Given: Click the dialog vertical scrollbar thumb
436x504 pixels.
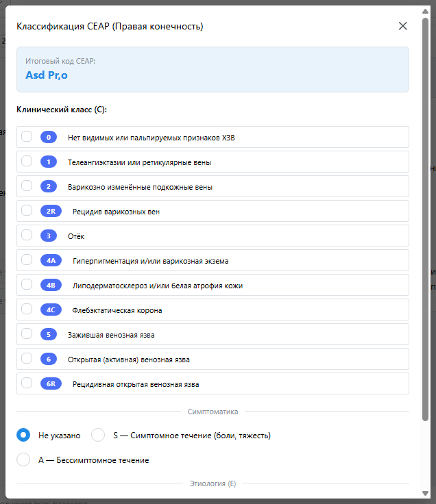Looking at the screenshot, I should (426, 219).
